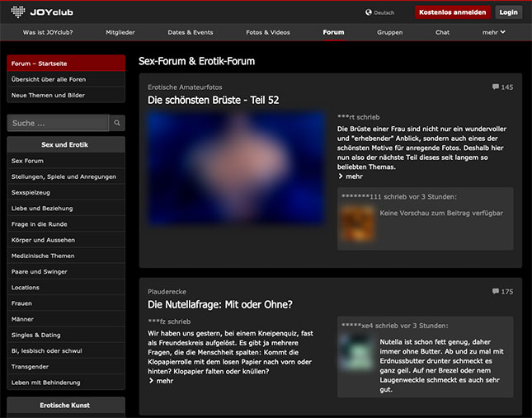Open thread 'Die Nutellafrage: Mit oder Ohne?'
The height and width of the screenshot is (418, 532).
(220, 304)
